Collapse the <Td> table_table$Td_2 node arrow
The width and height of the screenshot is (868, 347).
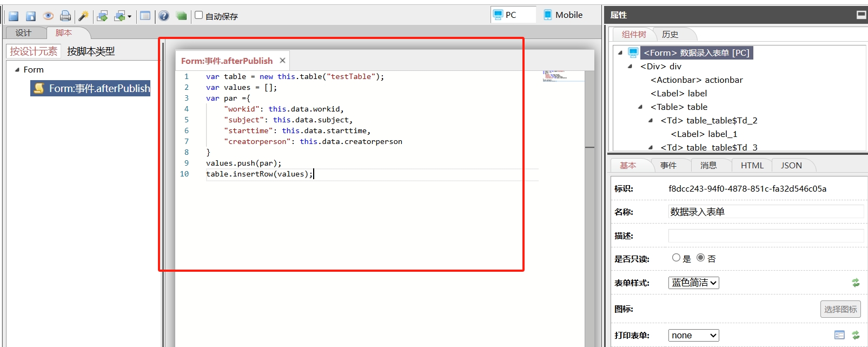[651, 120]
